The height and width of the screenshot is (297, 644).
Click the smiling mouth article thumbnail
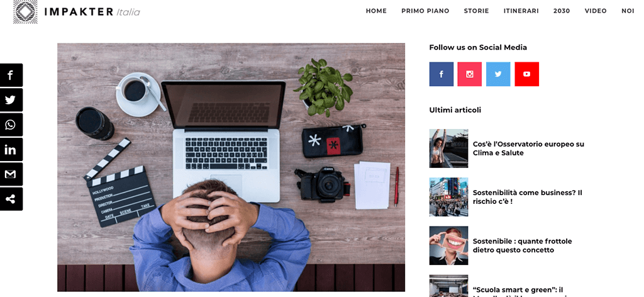[x=448, y=245]
